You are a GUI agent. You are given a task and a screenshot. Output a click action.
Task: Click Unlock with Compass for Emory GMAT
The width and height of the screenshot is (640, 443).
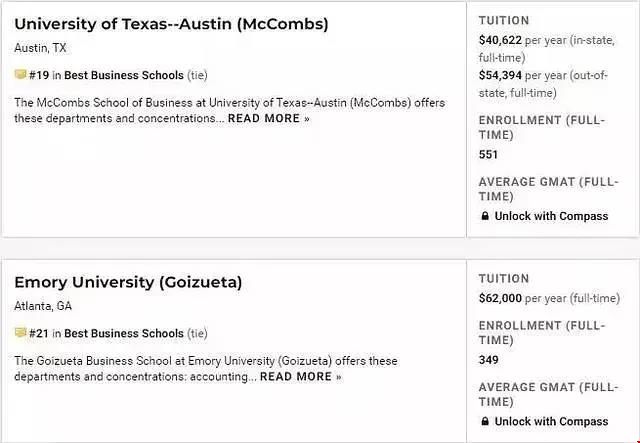[x=551, y=421]
